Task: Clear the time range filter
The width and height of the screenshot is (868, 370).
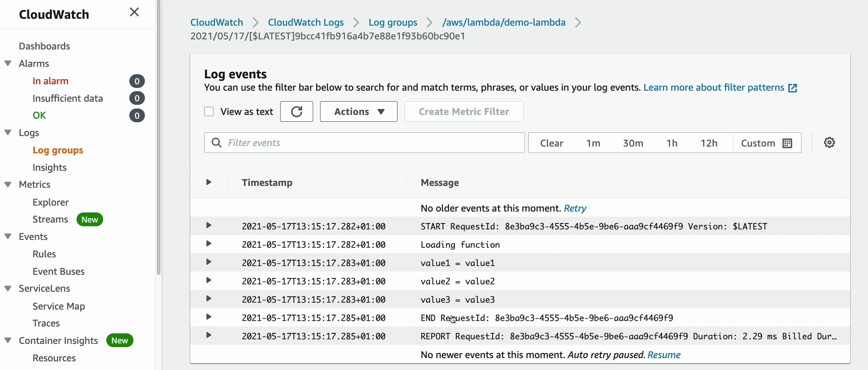Action: tap(552, 143)
